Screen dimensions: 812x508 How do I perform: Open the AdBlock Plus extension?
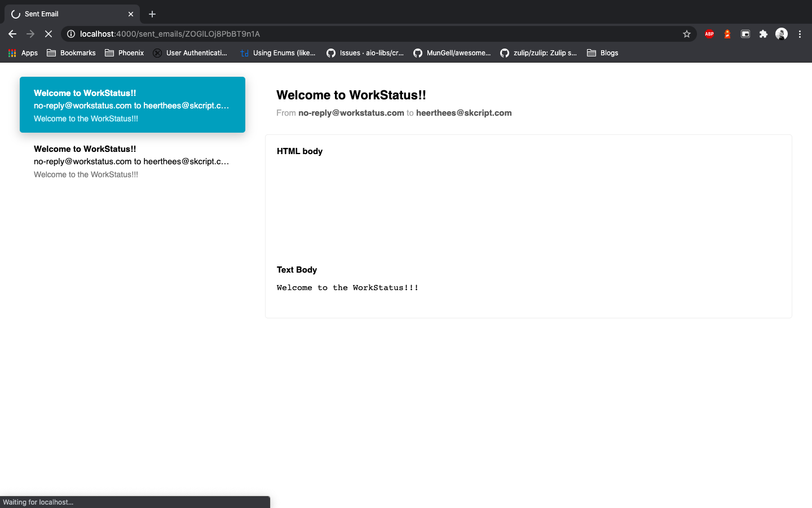(709, 34)
